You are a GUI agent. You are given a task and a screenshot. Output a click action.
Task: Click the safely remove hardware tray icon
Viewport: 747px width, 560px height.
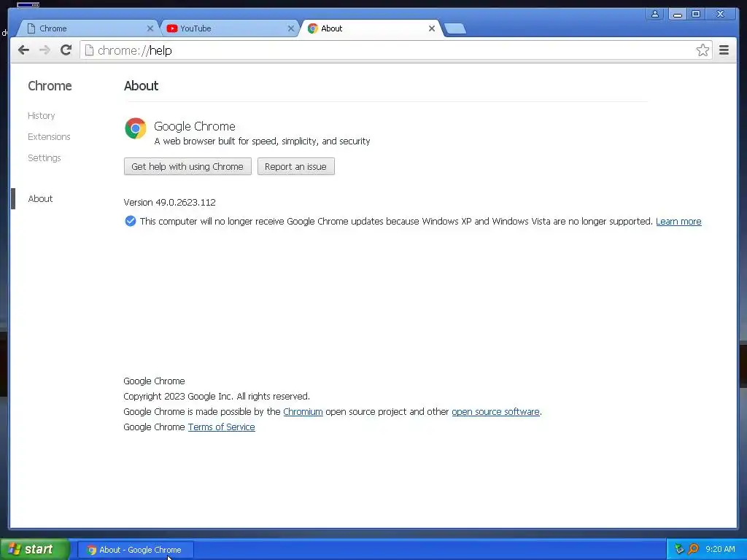point(679,549)
